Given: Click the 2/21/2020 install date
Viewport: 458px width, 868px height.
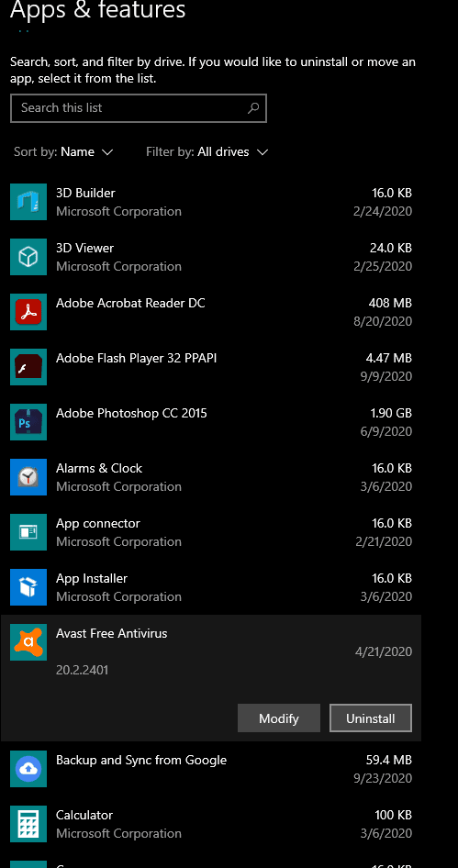Looking at the screenshot, I should tap(384, 541).
